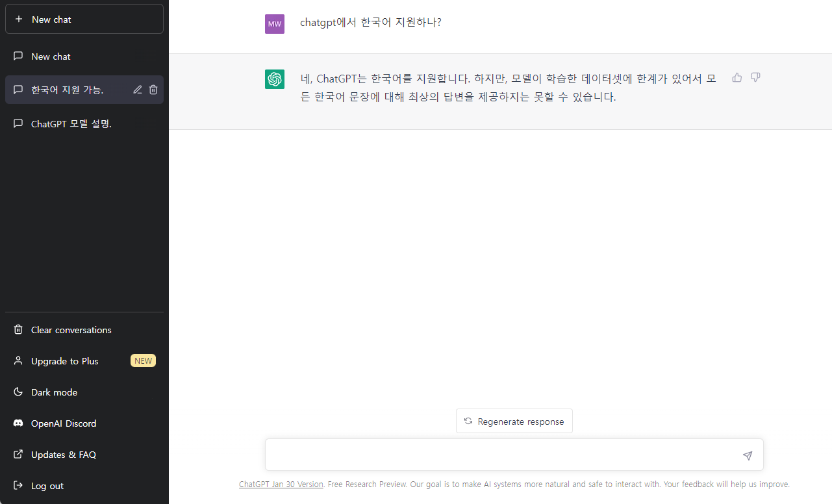This screenshot has height=504, width=832.
Task: Give the response a thumbs down
Action: coord(755,77)
